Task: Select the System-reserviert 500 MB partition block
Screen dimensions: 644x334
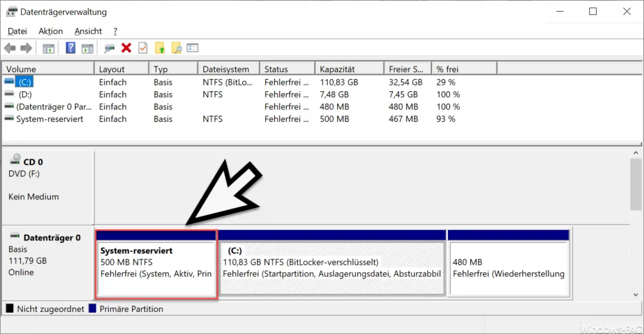Action: pyautogui.click(x=156, y=264)
